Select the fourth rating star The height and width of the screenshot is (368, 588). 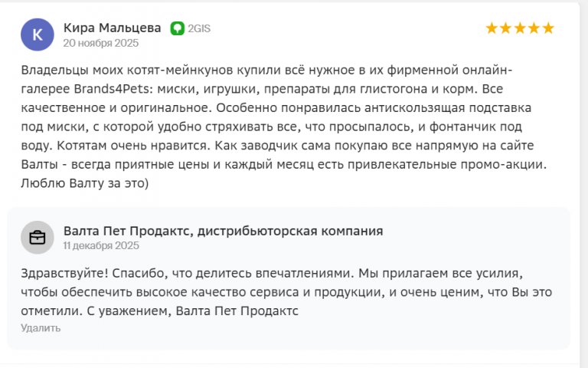click(534, 28)
